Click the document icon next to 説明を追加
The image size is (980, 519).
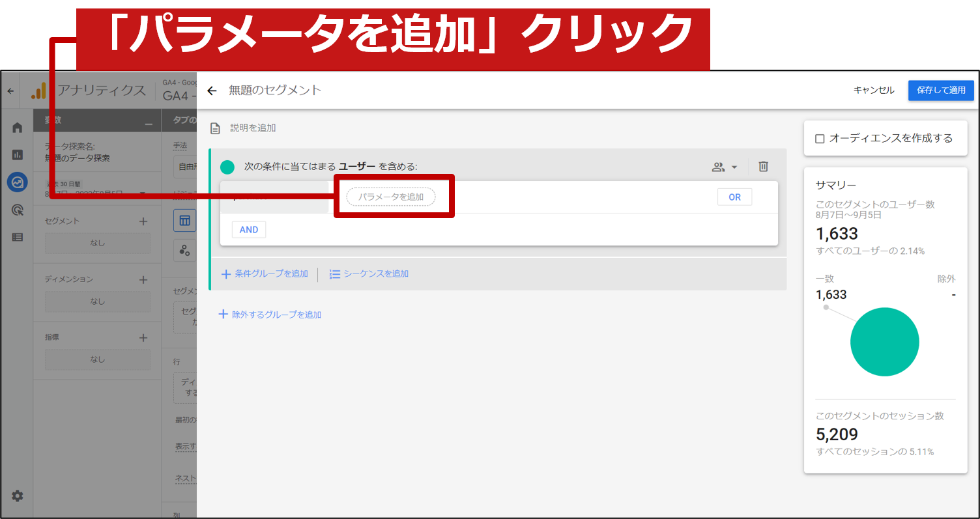(x=215, y=128)
